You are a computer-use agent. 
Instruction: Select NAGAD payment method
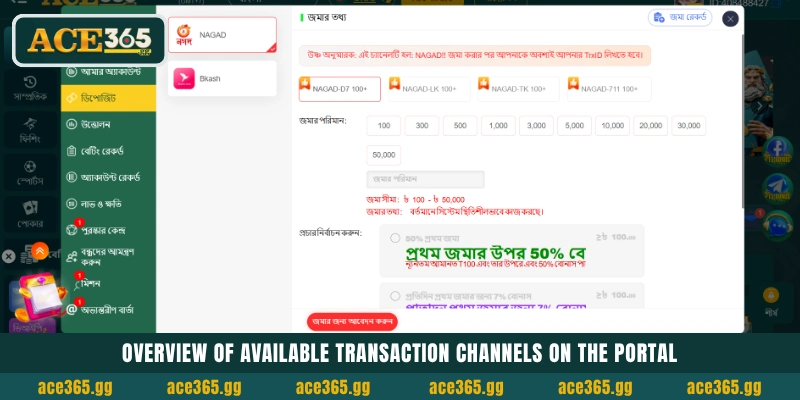pos(222,35)
